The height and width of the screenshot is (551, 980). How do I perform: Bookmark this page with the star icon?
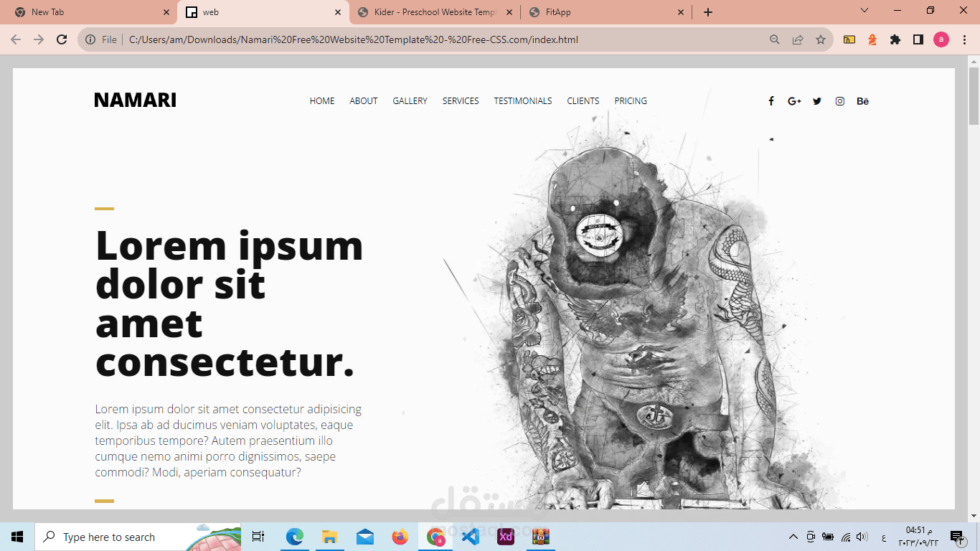[x=821, y=39]
